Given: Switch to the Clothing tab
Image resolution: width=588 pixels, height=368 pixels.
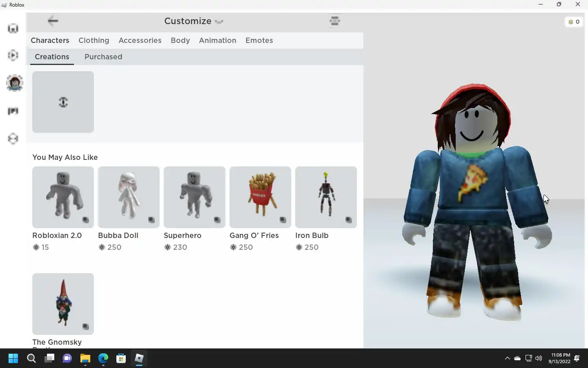Looking at the screenshot, I should [x=94, y=40].
